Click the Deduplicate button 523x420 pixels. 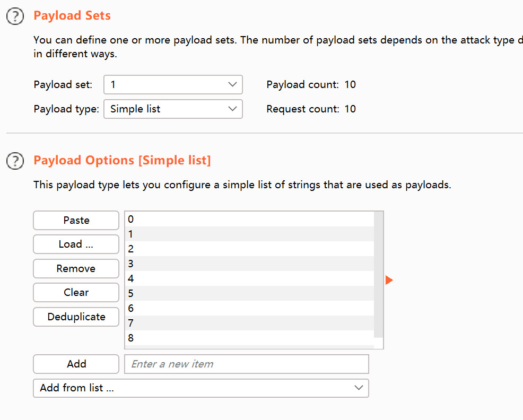pyautogui.click(x=76, y=317)
